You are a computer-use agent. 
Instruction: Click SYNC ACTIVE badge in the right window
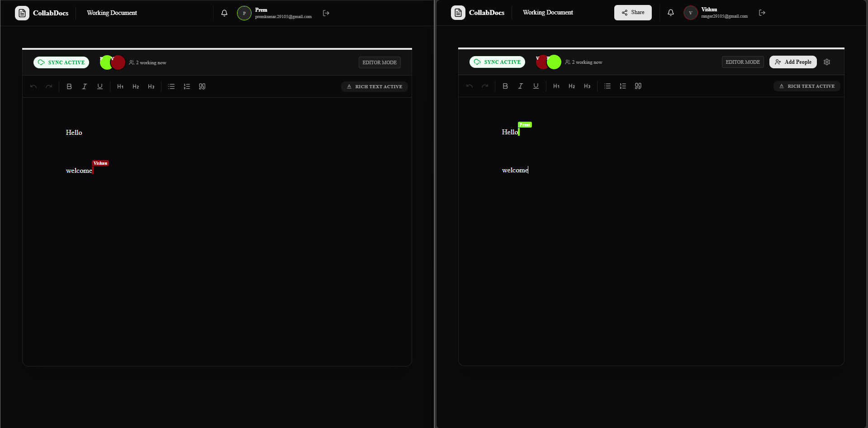(498, 62)
